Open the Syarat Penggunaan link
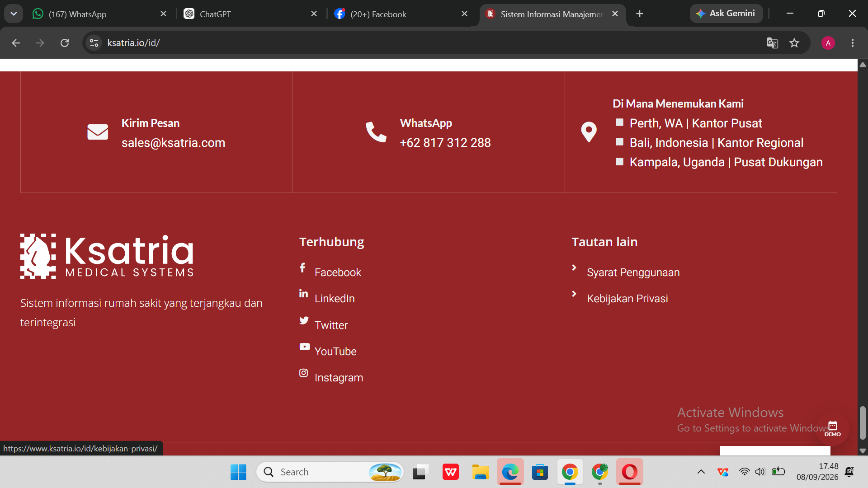This screenshot has height=488, width=868. [x=633, y=272]
